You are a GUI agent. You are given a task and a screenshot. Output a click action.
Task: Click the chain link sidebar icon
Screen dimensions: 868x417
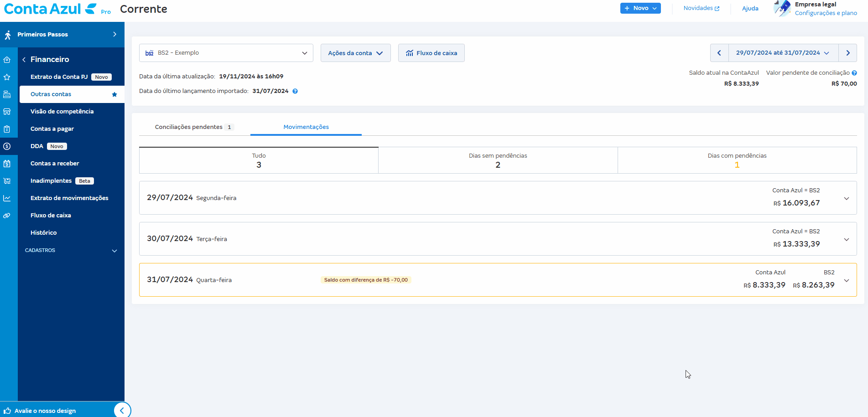(x=7, y=216)
